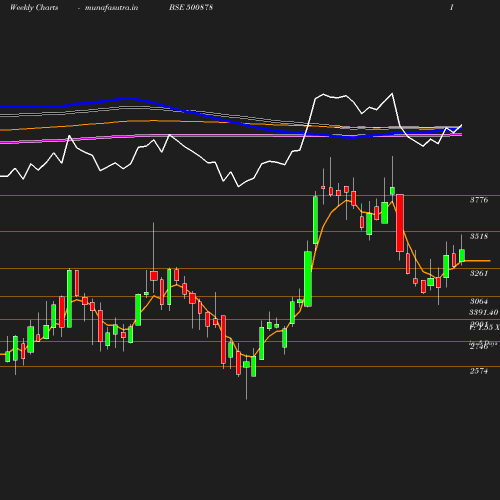Click the 'Weekly Charts' title text

[34, 7]
